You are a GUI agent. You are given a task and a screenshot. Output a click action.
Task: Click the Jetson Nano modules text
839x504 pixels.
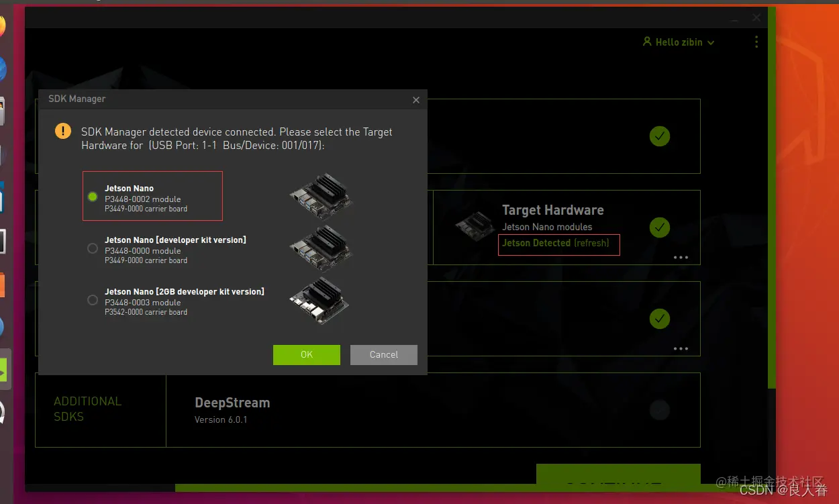[x=547, y=227]
